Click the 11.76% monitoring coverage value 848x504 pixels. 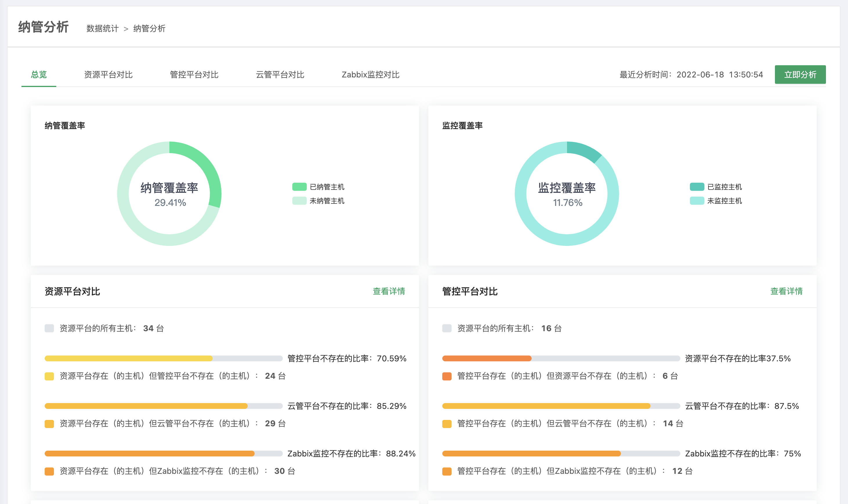pyautogui.click(x=568, y=203)
